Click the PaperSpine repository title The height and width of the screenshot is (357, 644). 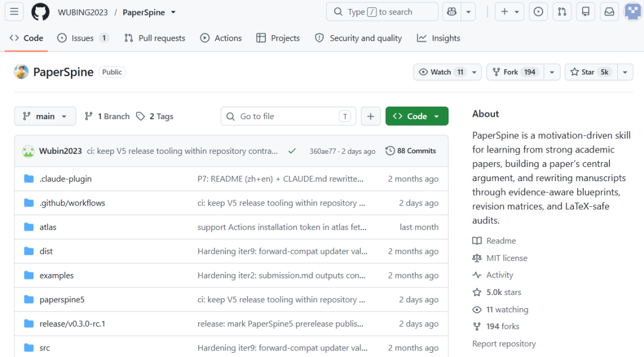coord(63,72)
